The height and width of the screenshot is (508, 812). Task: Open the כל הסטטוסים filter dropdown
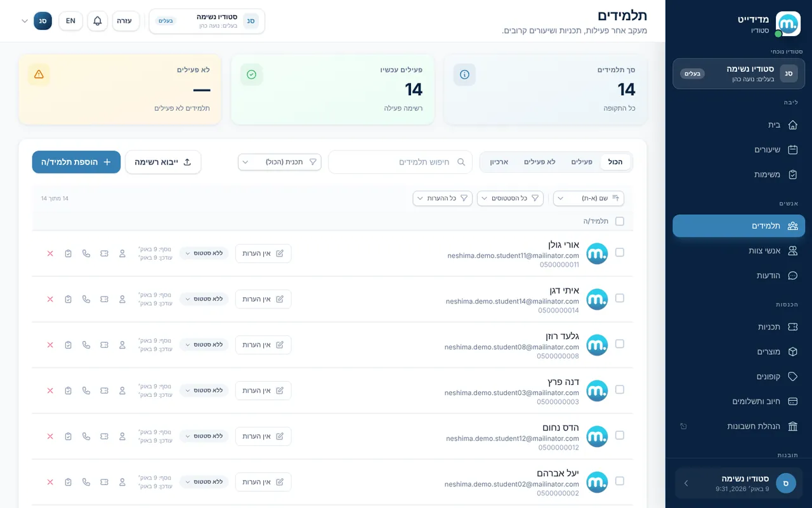coord(510,198)
